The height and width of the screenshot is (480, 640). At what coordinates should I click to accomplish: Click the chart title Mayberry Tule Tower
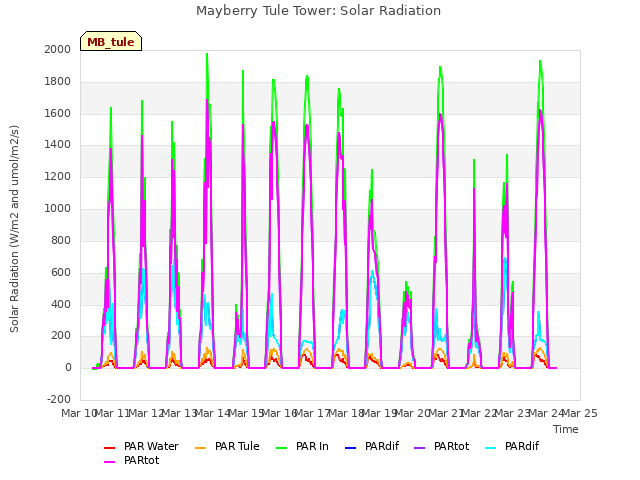318,11
